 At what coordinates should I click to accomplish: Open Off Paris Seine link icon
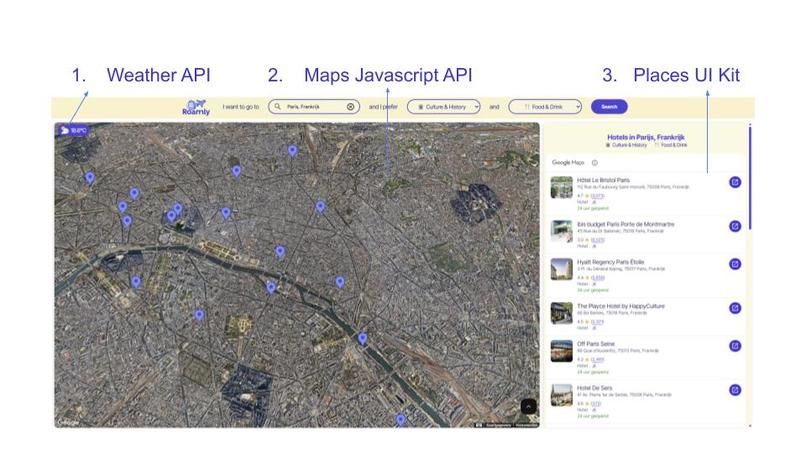click(x=735, y=346)
